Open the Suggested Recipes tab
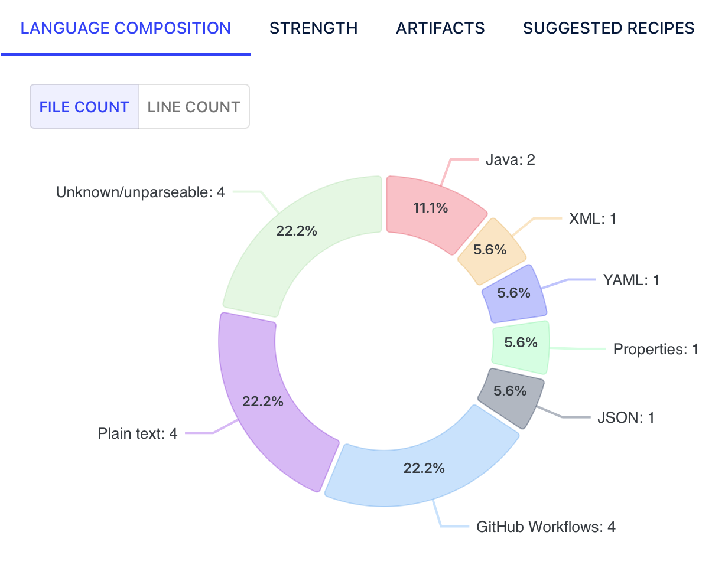This screenshot has height=568, width=728. pyautogui.click(x=609, y=28)
